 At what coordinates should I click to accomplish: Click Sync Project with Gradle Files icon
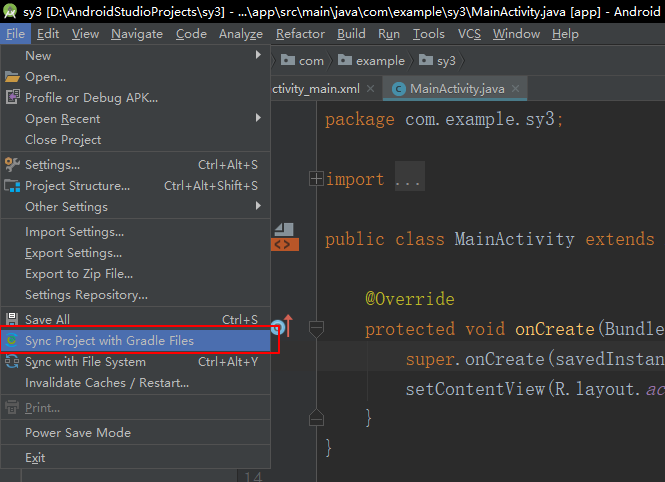click(12, 340)
